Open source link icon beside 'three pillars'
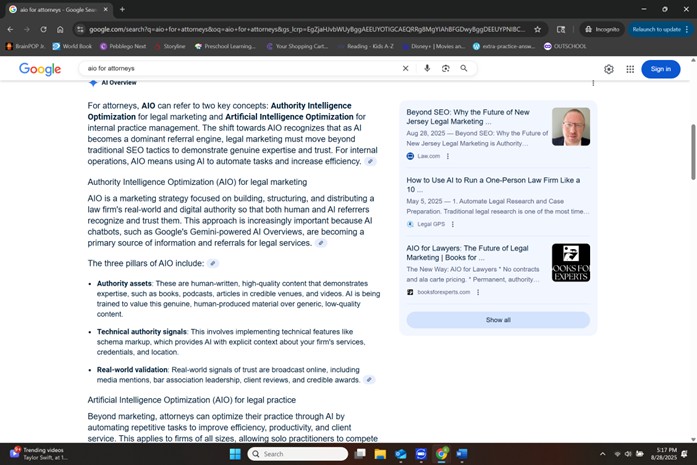697x465 pixels. tap(213, 263)
